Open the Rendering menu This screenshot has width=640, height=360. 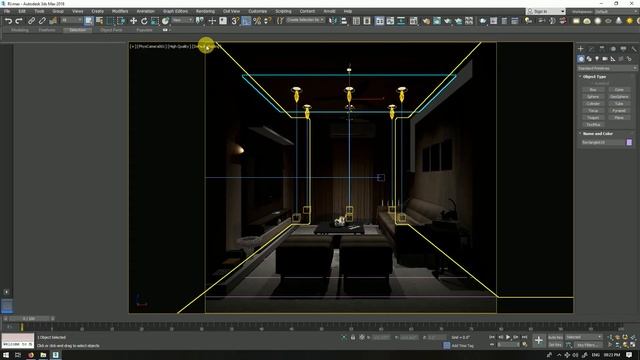[205, 11]
